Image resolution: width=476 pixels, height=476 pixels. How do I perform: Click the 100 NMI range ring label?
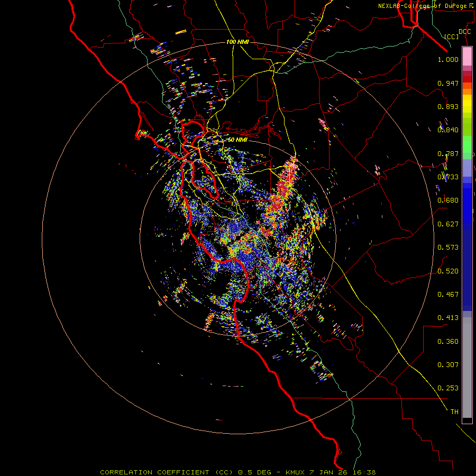pyautogui.click(x=237, y=42)
